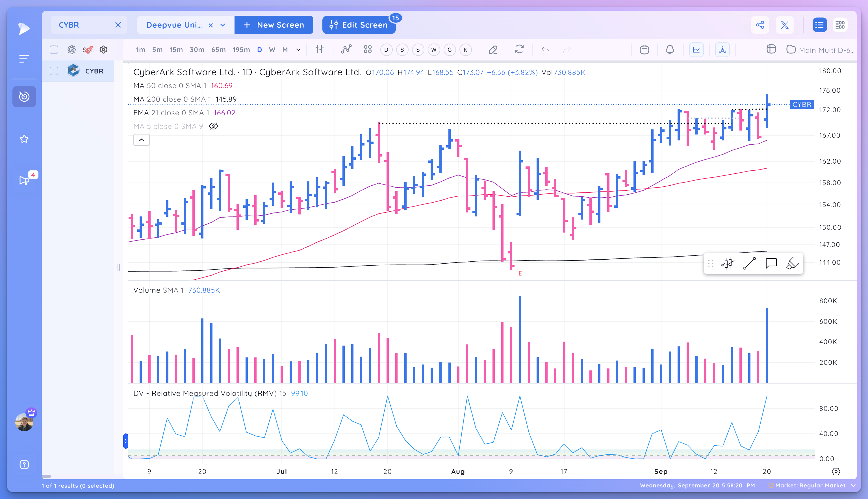
Task: Select the 1m timeframe
Action: (x=140, y=50)
